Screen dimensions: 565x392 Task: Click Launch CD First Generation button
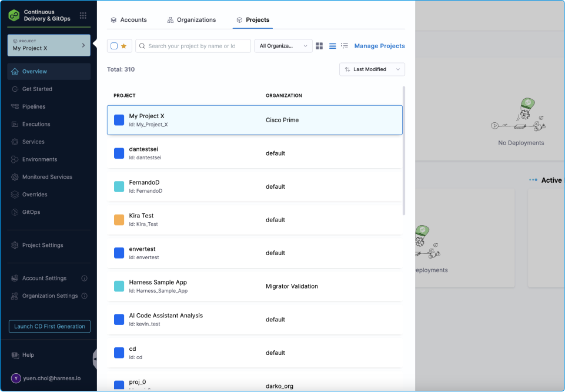coord(50,326)
